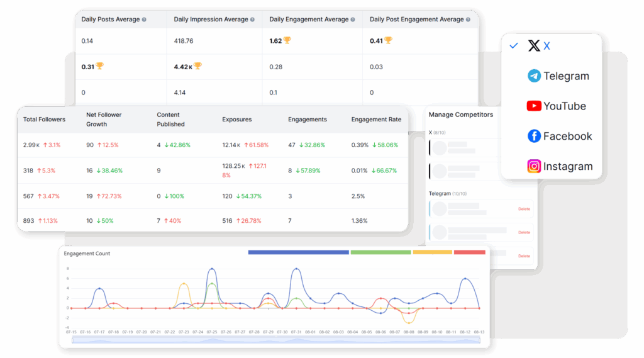644x358 pixels.
Task: Click the trophy icon next to 4.42K
Action: click(x=197, y=66)
